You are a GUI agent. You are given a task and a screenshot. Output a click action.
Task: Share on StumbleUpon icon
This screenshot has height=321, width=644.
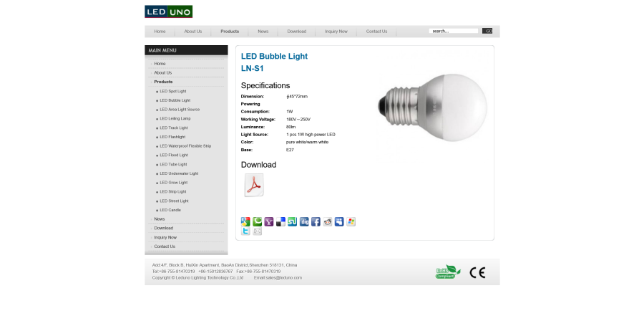(292, 222)
